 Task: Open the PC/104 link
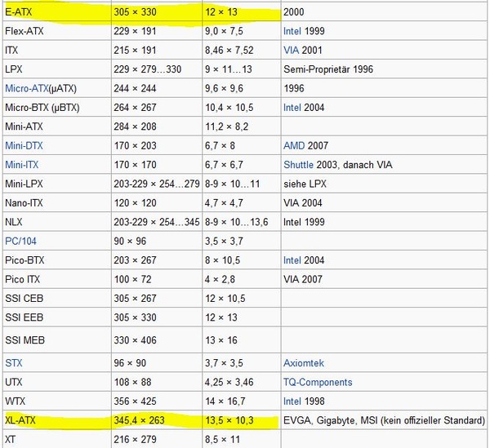[x=20, y=241]
